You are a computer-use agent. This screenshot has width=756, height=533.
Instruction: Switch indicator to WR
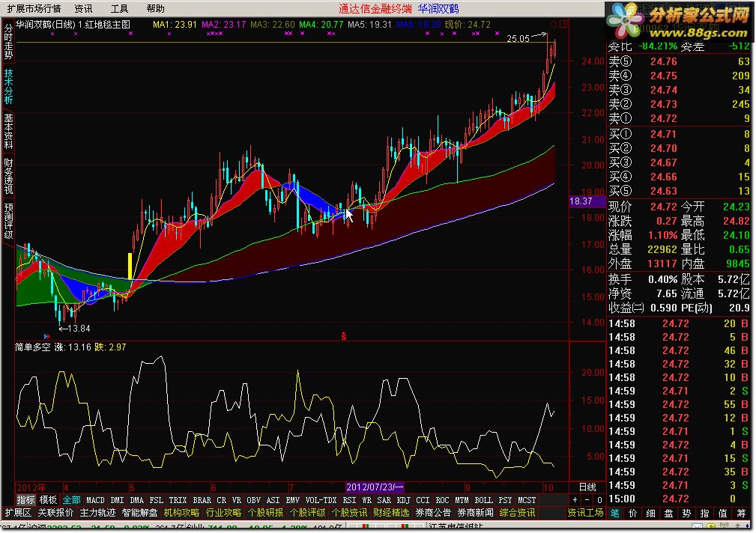click(366, 500)
